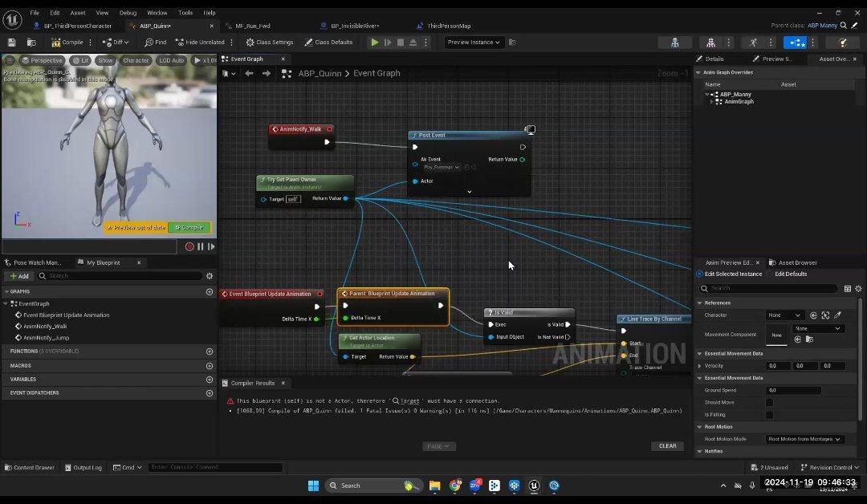Select Edit Defaults radio button

[770, 274]
